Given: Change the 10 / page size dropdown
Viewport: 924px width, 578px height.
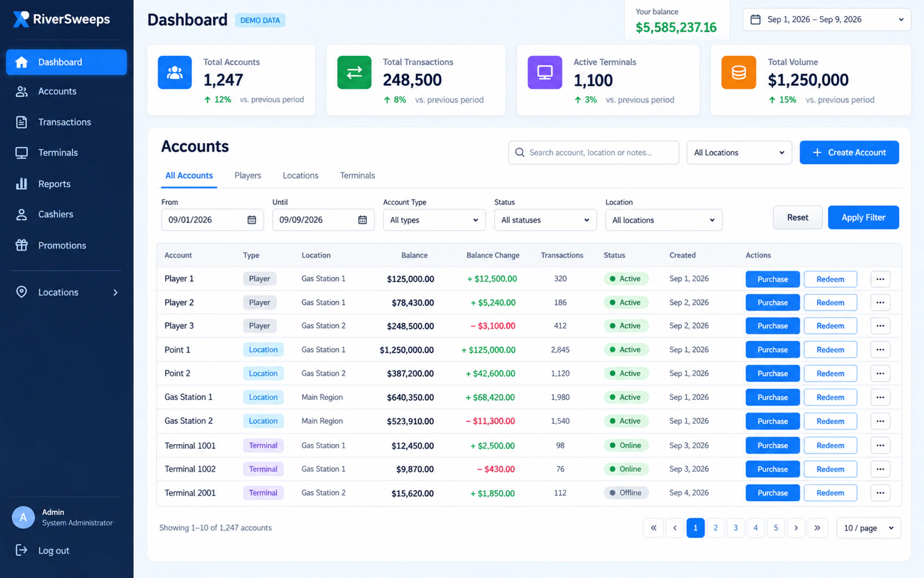Looking at the screenshot, I should click(869, 528).
